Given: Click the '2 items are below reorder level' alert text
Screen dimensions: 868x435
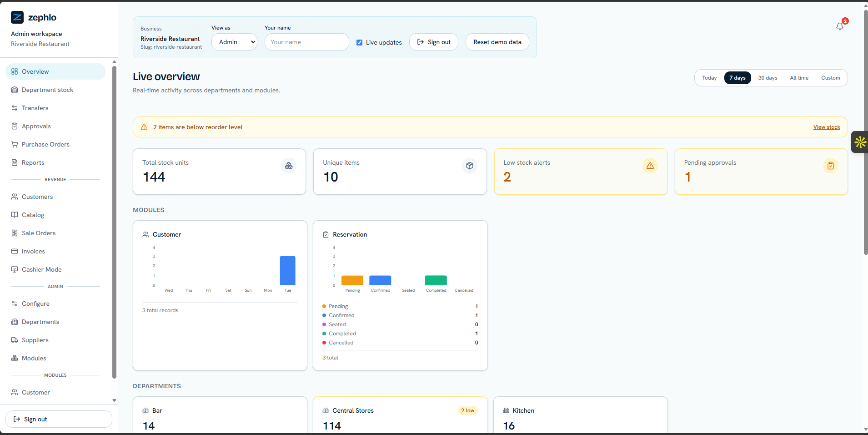Looking at the screenshot, I should (198, 127).
